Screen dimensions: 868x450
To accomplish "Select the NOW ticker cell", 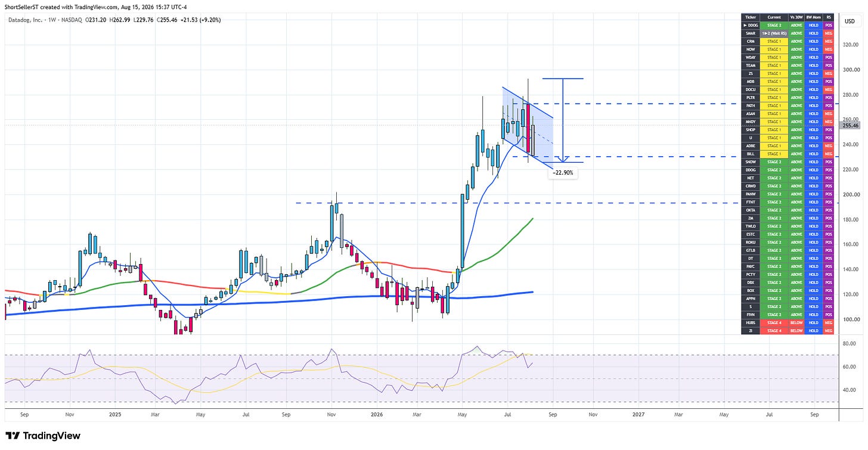I will pyautogui.click(x=751, y=49).
